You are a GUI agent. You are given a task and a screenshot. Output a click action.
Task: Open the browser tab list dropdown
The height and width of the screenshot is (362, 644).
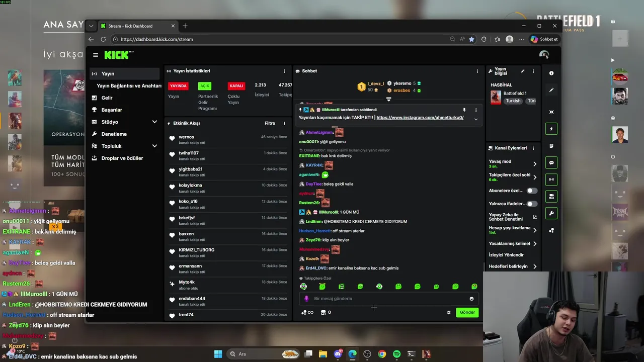(91, 26)
